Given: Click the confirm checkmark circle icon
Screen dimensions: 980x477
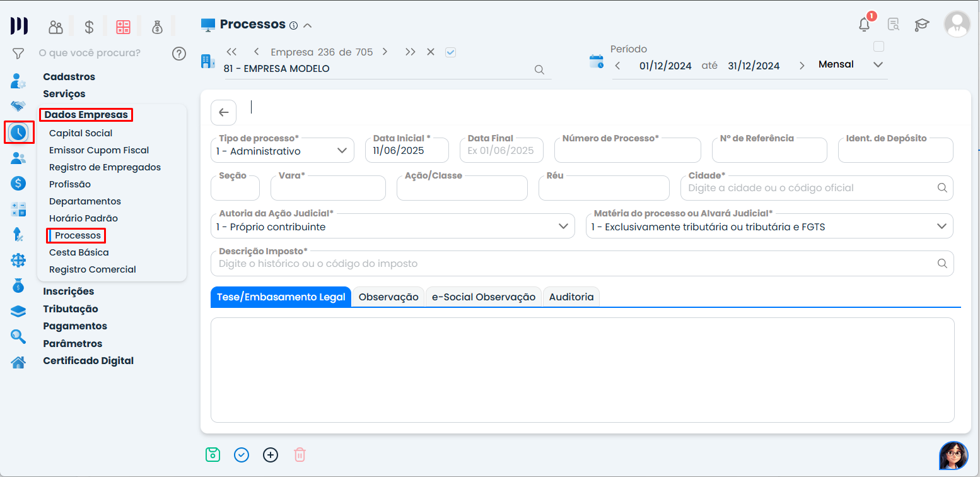Looking at the screenshot, I should 242,454.
